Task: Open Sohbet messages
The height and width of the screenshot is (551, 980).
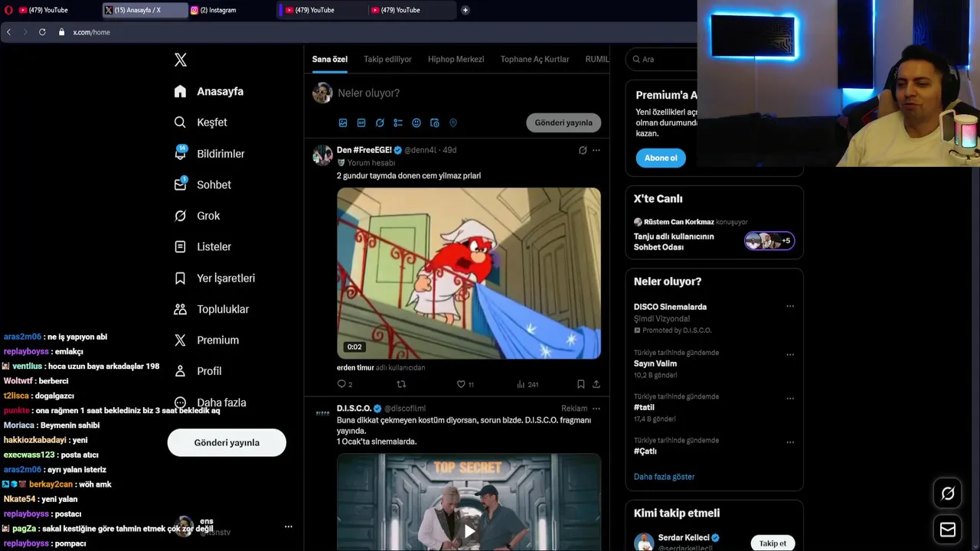Action: pyautogui.click(x=202, y=184)
